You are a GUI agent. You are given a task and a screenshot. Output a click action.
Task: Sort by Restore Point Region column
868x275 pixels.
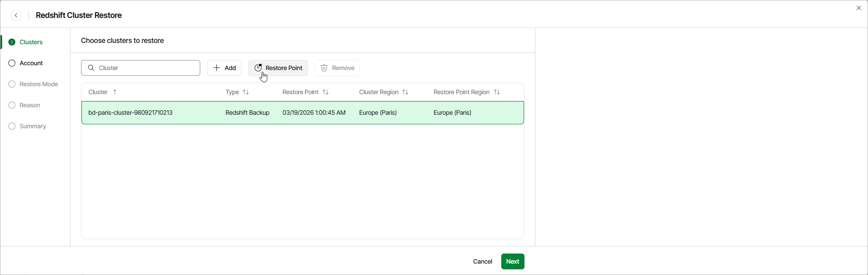click(x=497, y=92)
